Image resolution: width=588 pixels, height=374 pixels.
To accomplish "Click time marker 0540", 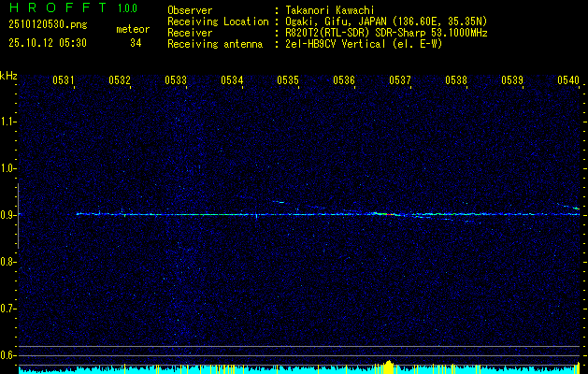I will pos(568,79).
